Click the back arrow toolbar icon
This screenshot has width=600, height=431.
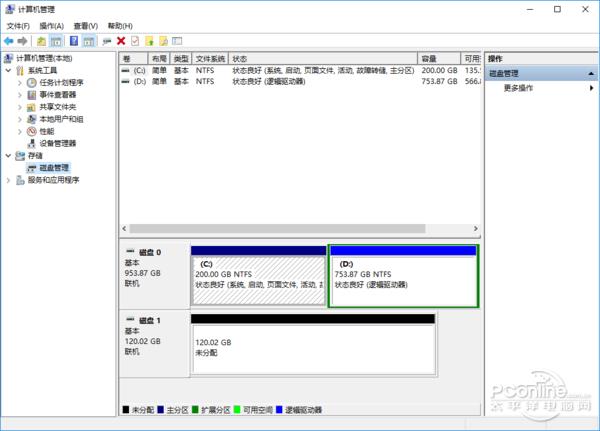pyautogui.click(x=8, y=41)
